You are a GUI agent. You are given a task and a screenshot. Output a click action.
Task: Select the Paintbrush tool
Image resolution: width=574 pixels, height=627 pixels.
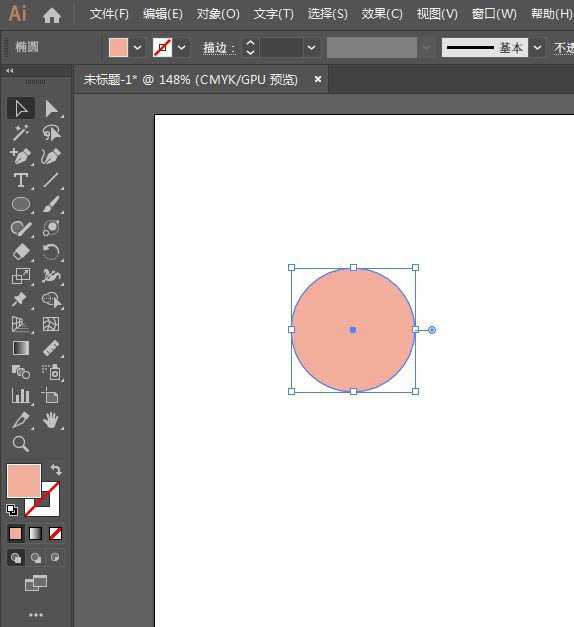51,204
